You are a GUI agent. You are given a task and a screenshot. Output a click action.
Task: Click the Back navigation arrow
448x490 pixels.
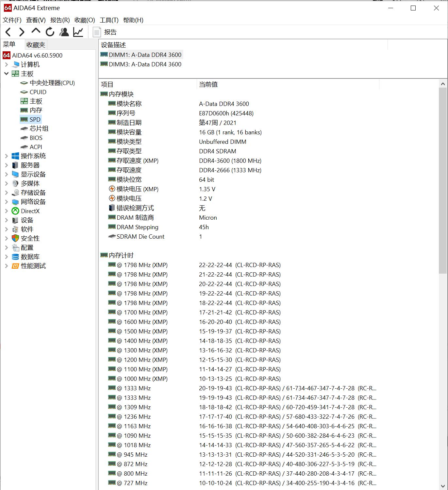8,32
